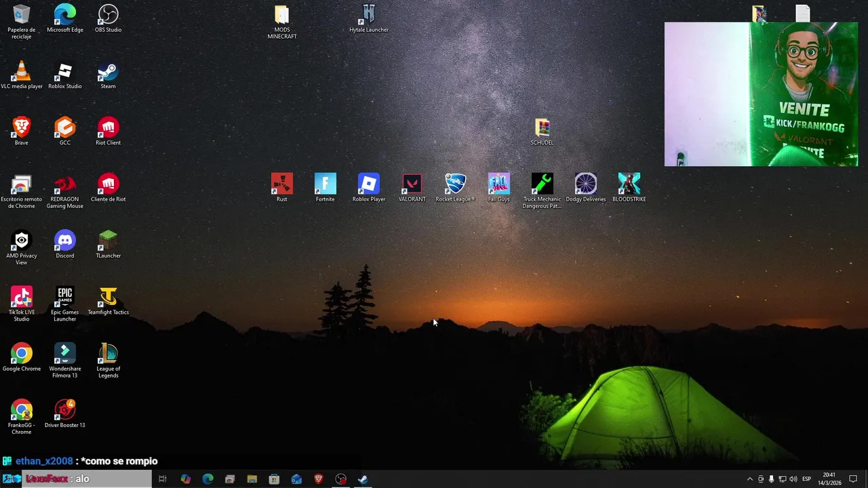Image resolution: width=868 pixels, height=488 pixels.
Task: Open the FrankoGG - Chrome shortcut
Action: tap(22, 418)
